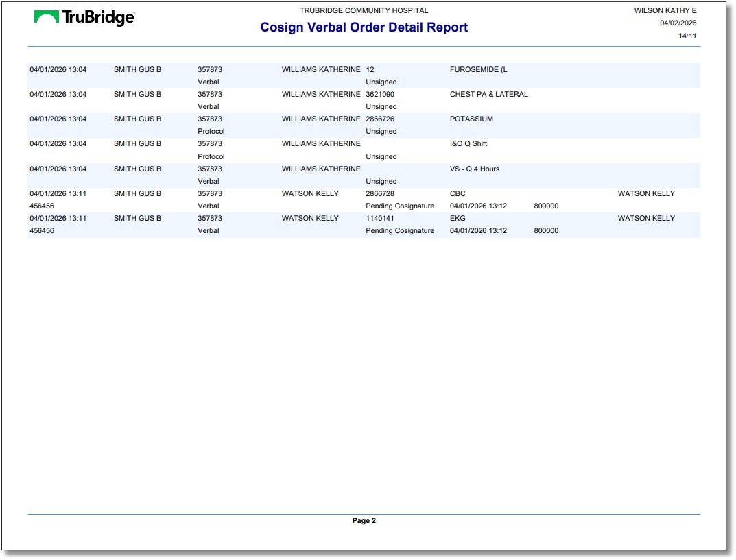The width and height of the screenshot is (736, 560).
Task: Click the Page 2 footer label
Action: [x=364, y=520]
